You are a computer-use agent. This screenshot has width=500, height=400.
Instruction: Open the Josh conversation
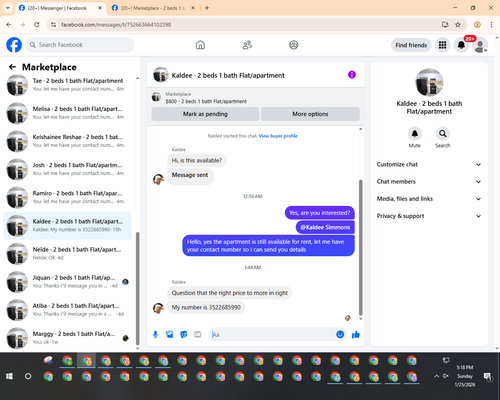pyautogui.click(x=67, y=169)
